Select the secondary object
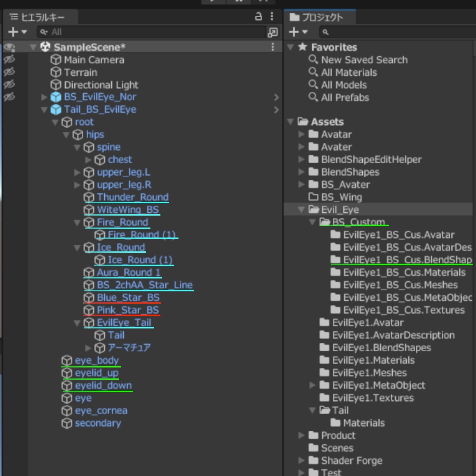 pos(98,423)
